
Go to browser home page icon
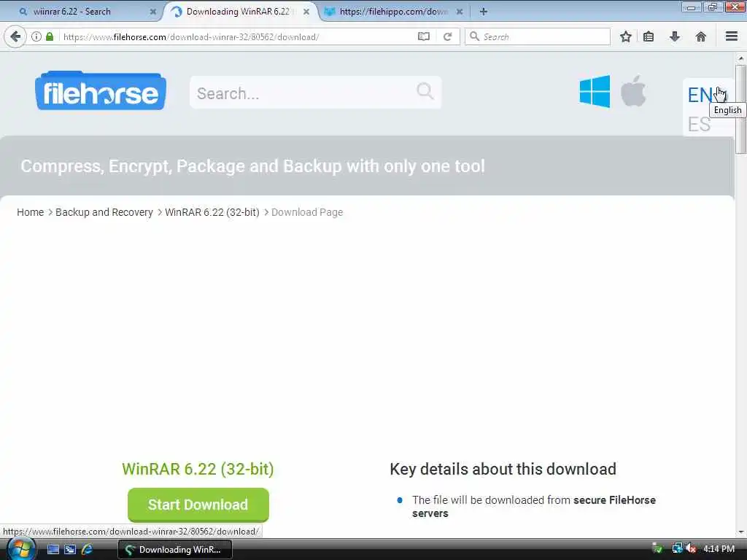[x=701, y=36]
